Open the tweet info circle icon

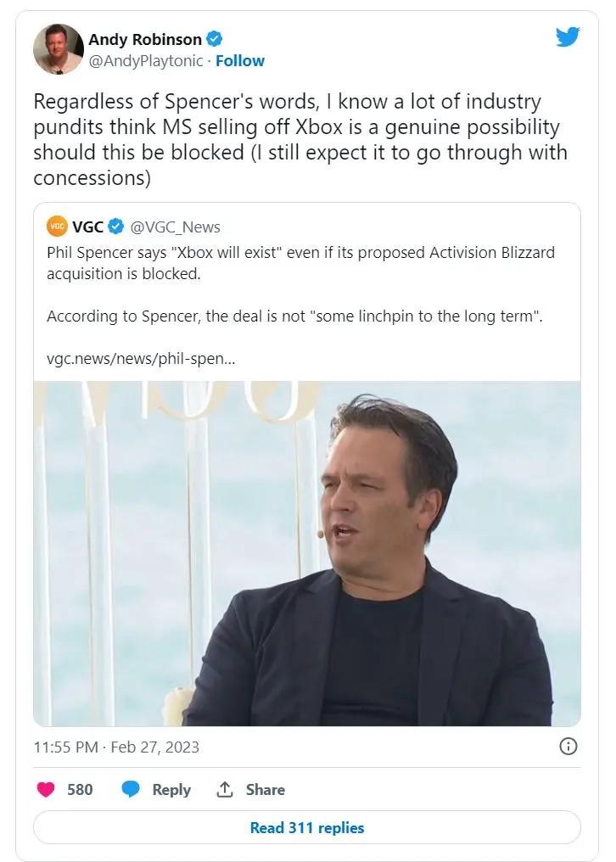click(x=568, y=747)
